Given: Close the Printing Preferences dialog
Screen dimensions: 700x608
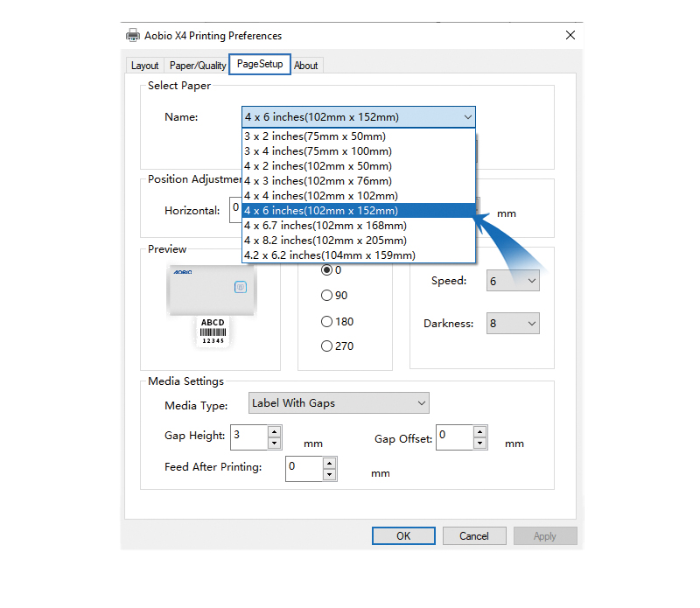Looking at the screenshot, I should 570,35.
